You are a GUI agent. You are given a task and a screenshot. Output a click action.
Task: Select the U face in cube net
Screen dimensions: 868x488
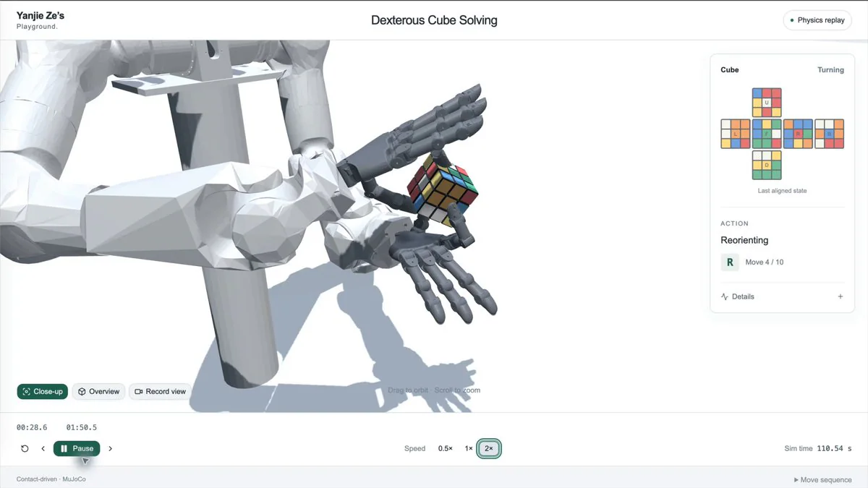click(x=767, y=103)
